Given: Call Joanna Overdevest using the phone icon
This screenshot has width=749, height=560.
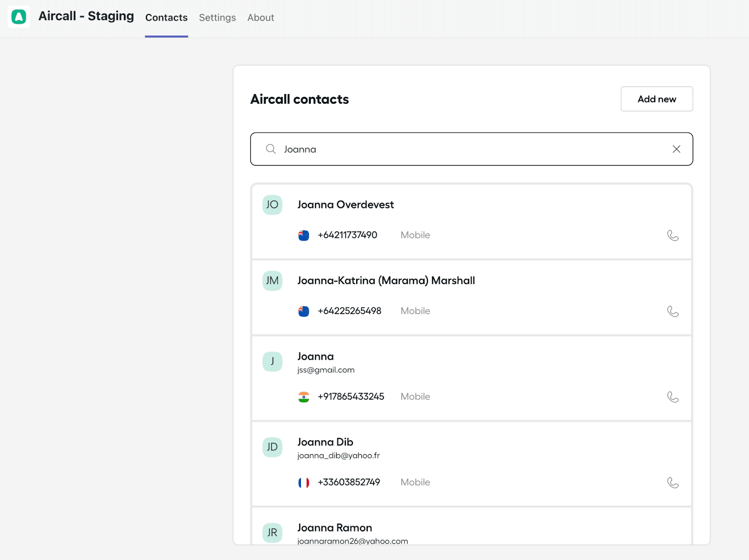Looking at the screenshot, I should point(674,235).
